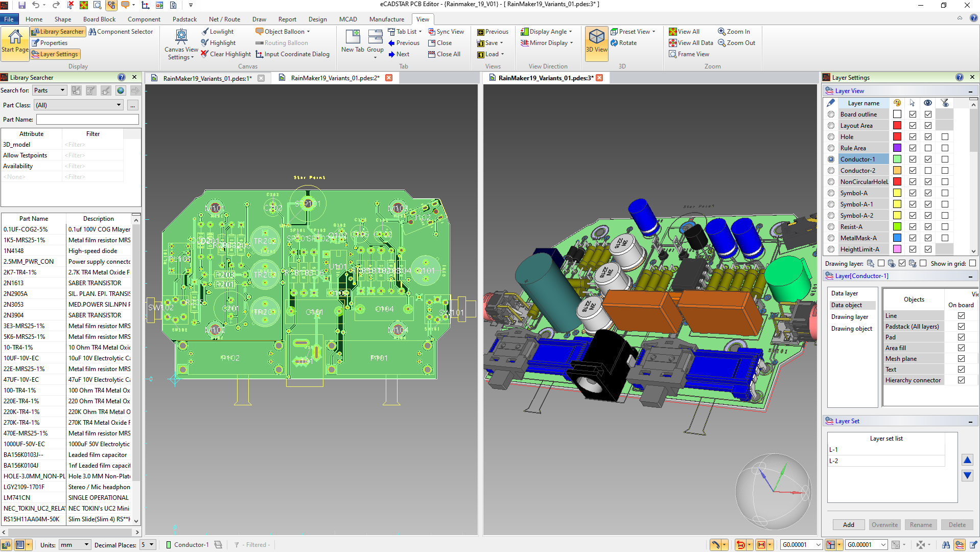Screen dimensions: 980x552
Task: Enable Sync View
Action: (x=446, y=32)
